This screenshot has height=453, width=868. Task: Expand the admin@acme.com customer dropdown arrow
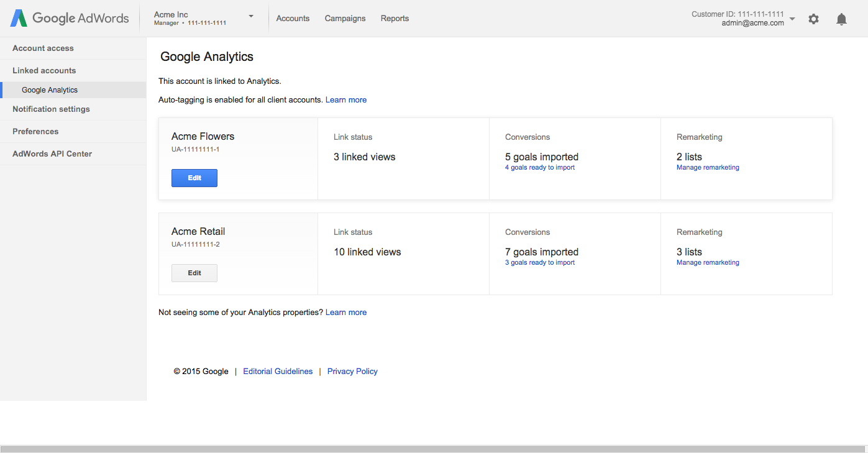792,19
